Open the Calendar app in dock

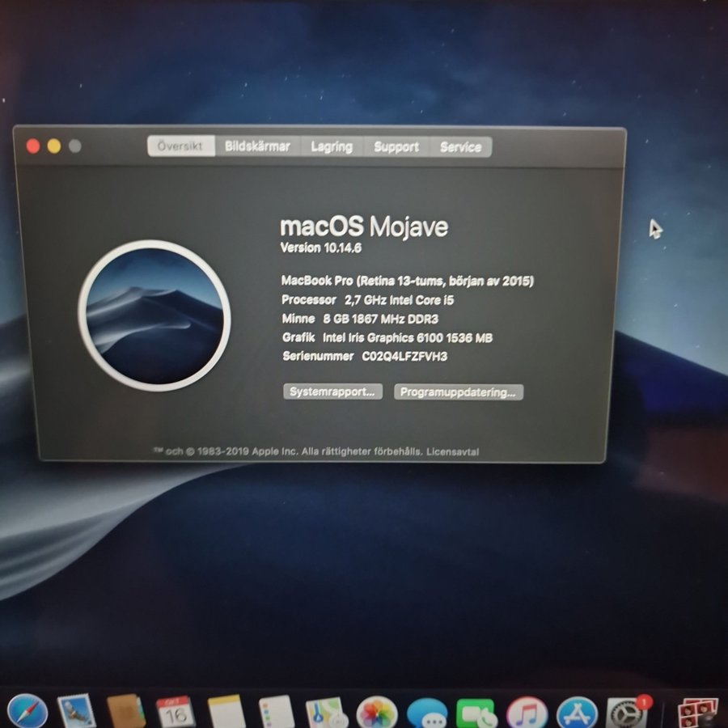pyautogui.click(x=176, y=713)
